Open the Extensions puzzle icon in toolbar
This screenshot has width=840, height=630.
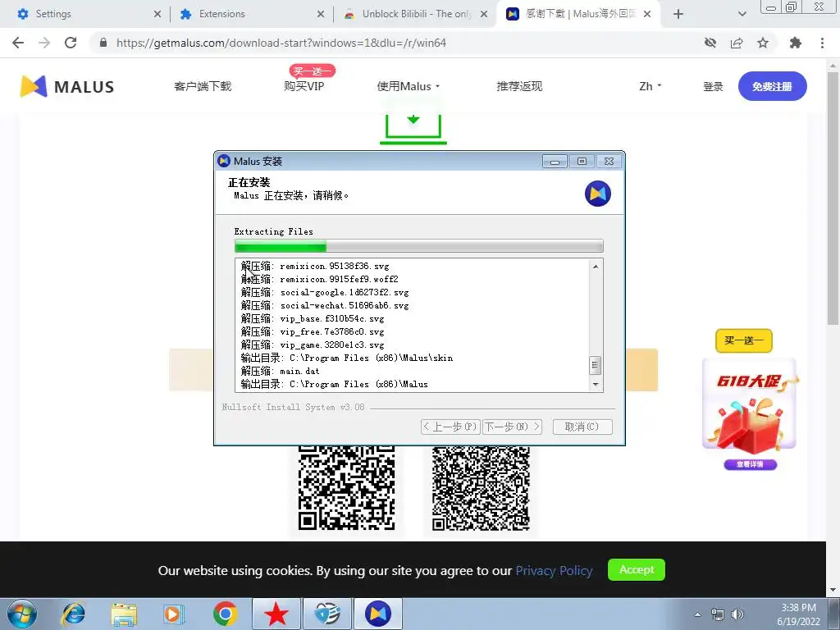(x=796, y=43)
